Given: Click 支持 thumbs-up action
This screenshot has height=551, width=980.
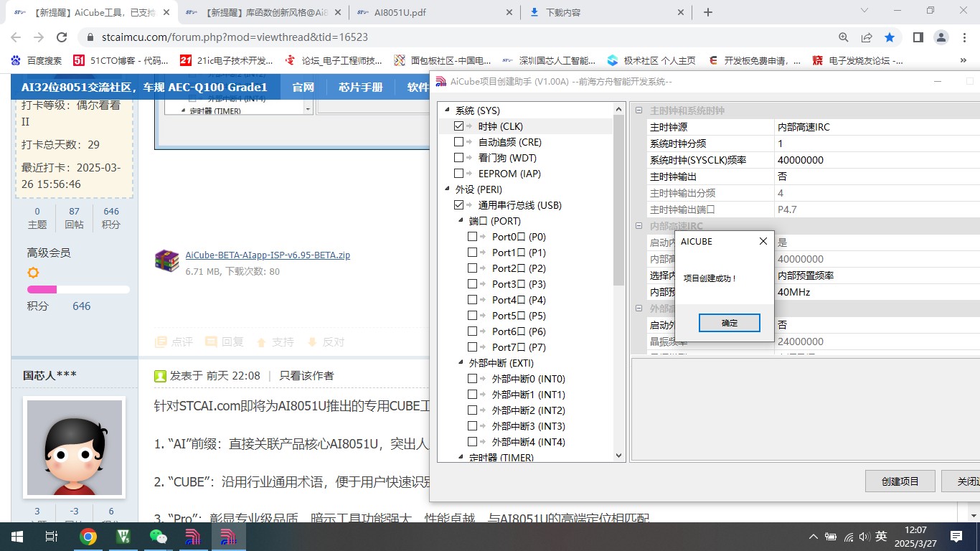Looking at the screenshot, I should [x=275, y=342].
